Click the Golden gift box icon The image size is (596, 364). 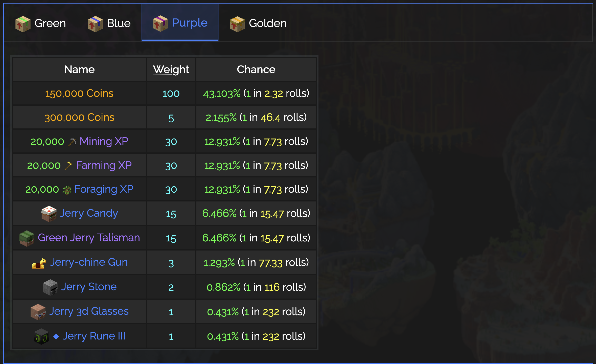point(237,24)
